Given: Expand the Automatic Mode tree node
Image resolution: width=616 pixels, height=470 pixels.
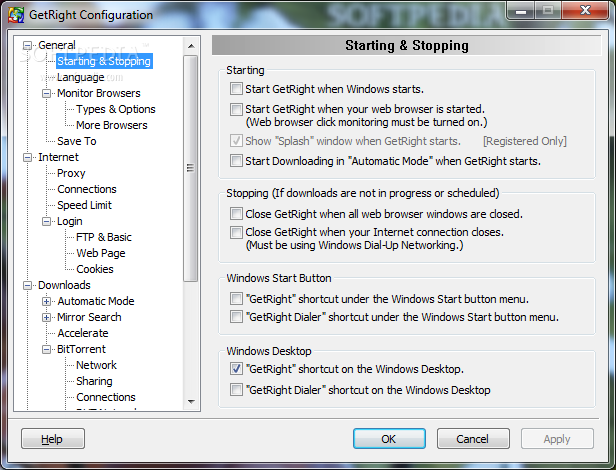Looking at the screenshot, I should (46, 301).
